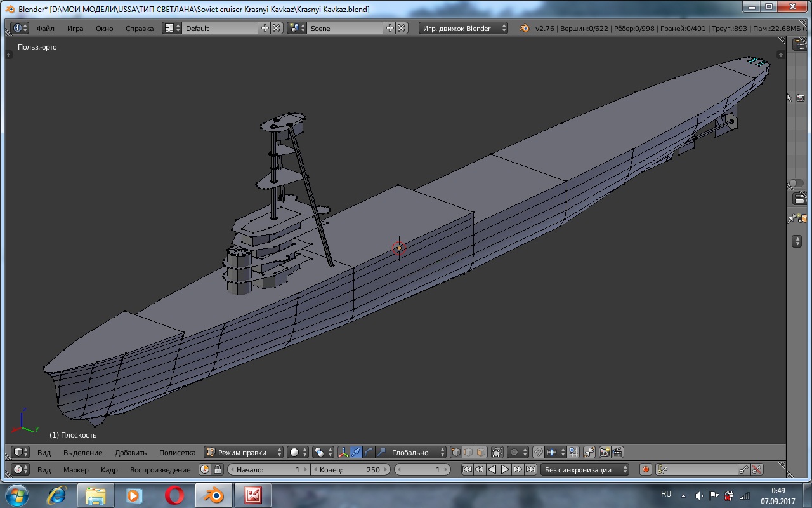The width and height of the screenshot is (812, 508).
Task: Click the jump to last frame button
Action: tap(530, 470)
